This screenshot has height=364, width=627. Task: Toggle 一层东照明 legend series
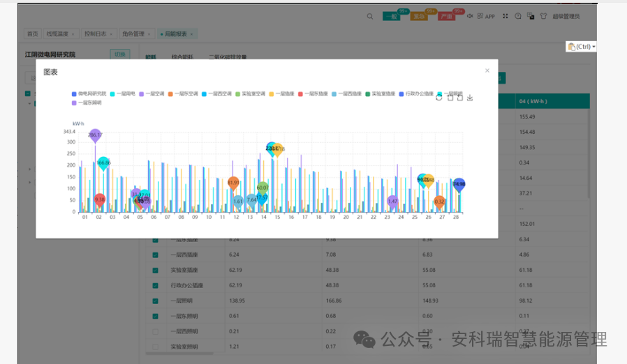(87, 103)
